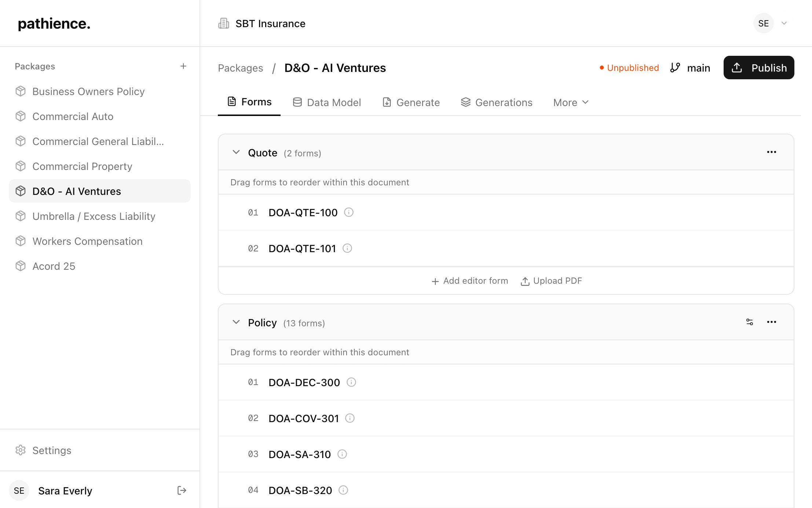Navigate back via the Packages breadcrumb

coord(240,68)
